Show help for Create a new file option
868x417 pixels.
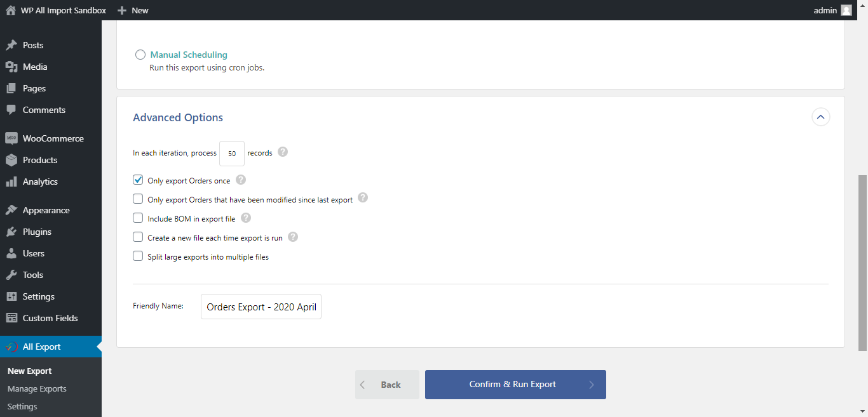pyautogui.click(x=293, y=237)
